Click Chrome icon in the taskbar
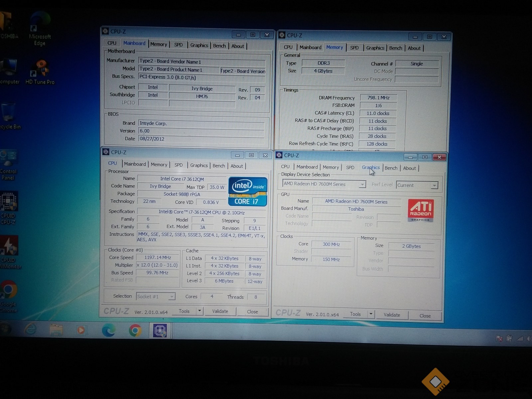This screenshot has width=532, height=399. [x=135, y=330]
